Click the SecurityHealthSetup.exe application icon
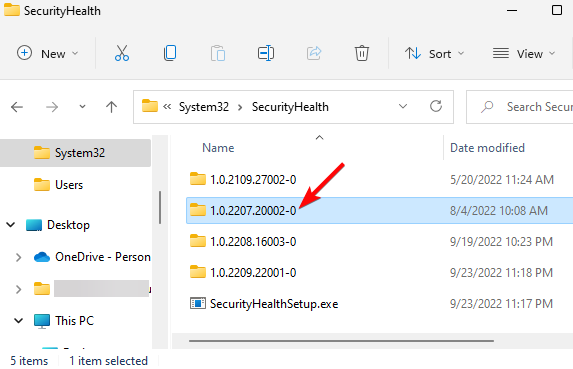The image size is (573, 369). tap(198, 303)
